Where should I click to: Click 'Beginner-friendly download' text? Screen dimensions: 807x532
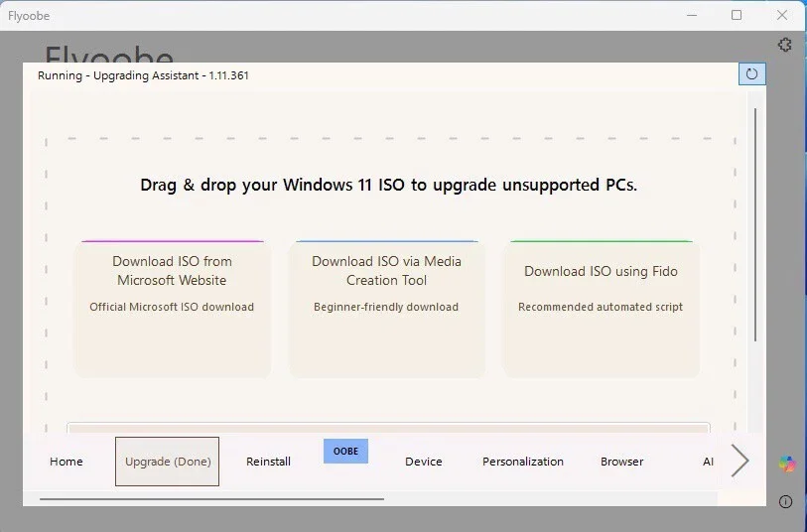[386, 307]
